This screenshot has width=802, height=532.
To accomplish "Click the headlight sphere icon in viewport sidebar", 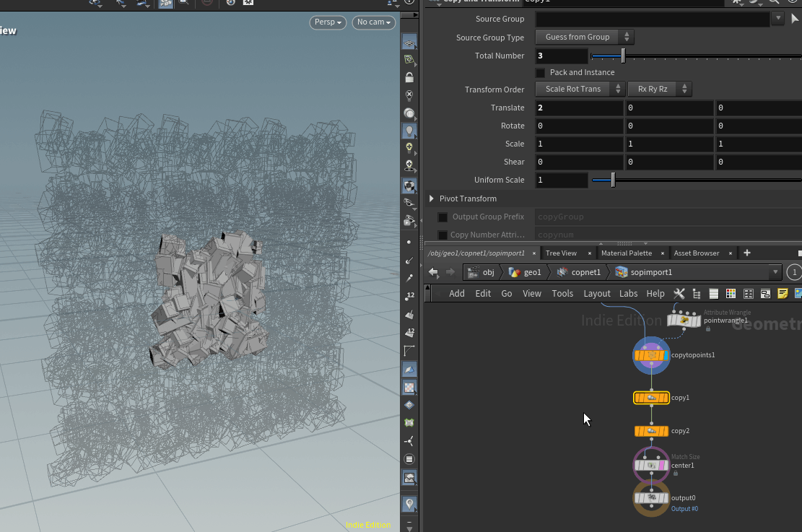I will [409, 113].
